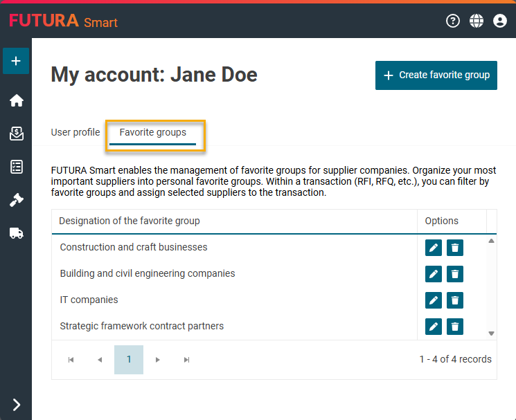
Task: Open the delivery truck icon in the sidebar
Action: point(16,233)
